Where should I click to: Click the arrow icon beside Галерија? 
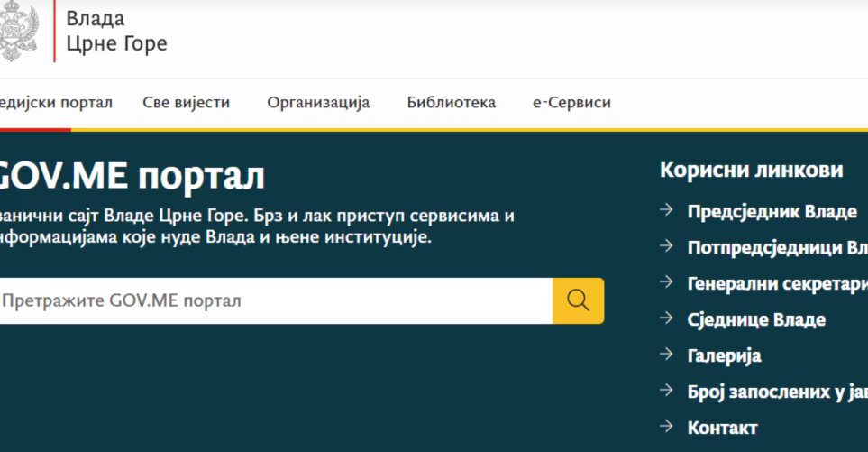pos(667,355)
